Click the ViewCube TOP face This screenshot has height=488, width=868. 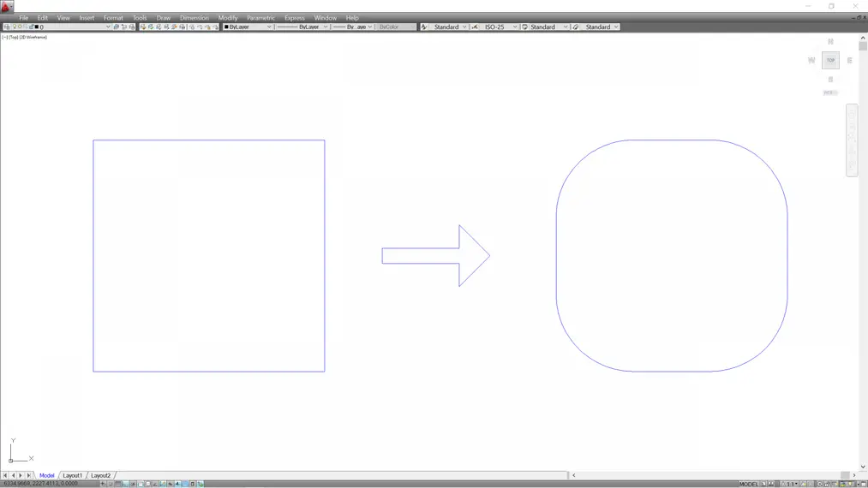pos(830,60)
